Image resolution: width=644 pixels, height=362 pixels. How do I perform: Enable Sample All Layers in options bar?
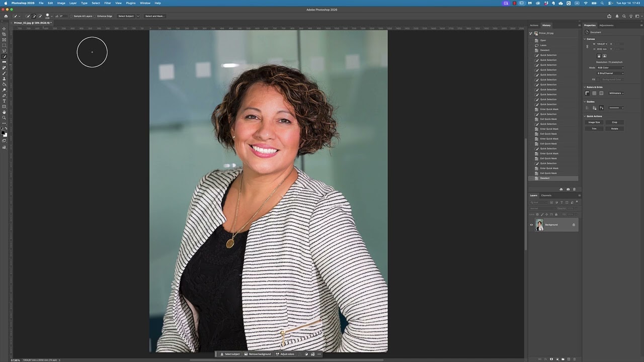pos(71,16)
